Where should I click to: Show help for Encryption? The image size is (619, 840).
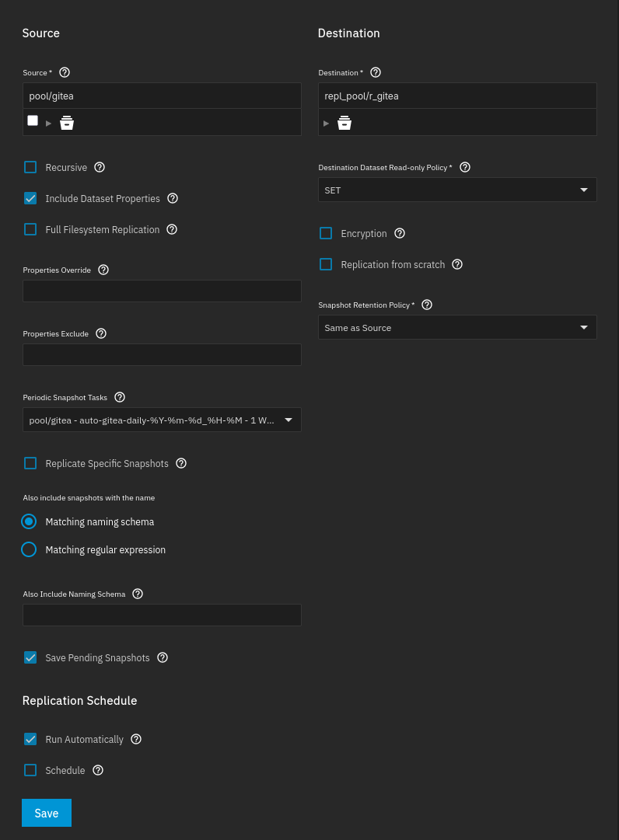coord(400,234)
